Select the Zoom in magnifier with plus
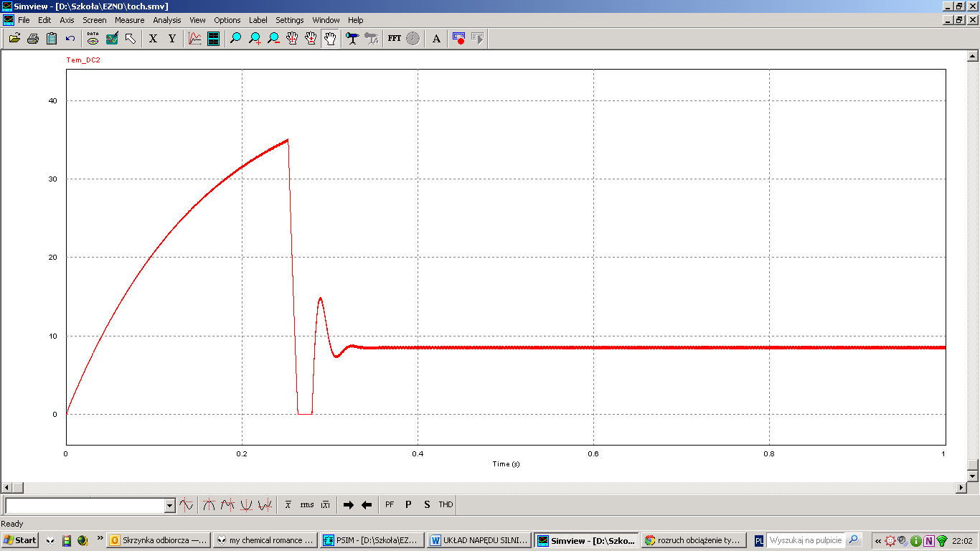The image size is (980, 551). [x=255, y=39]
